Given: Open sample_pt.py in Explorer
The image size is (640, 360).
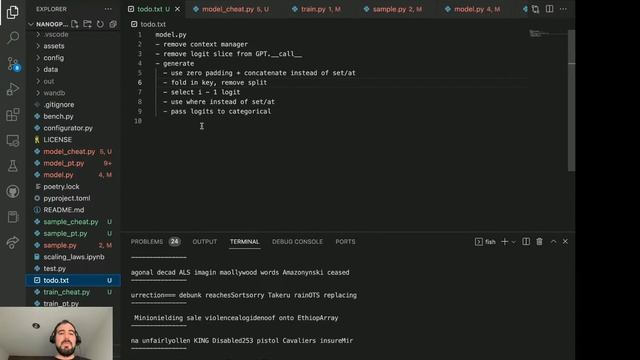Looking at the screenshot, I should tap(73, 233).
